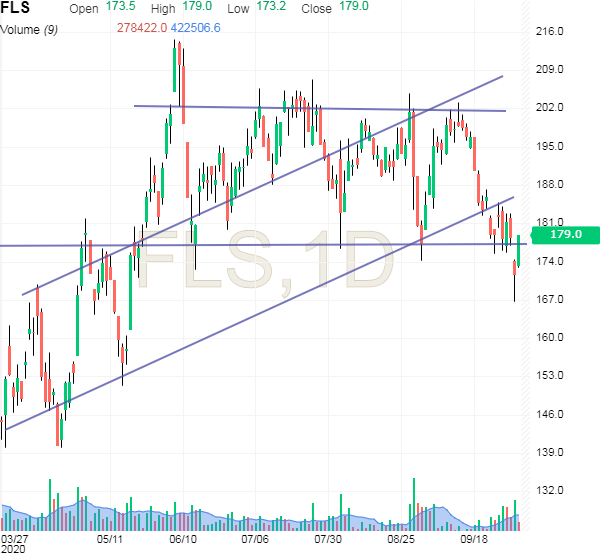Click the 06/10 date axis label
The image size is (600, 558).
(182, 537)
